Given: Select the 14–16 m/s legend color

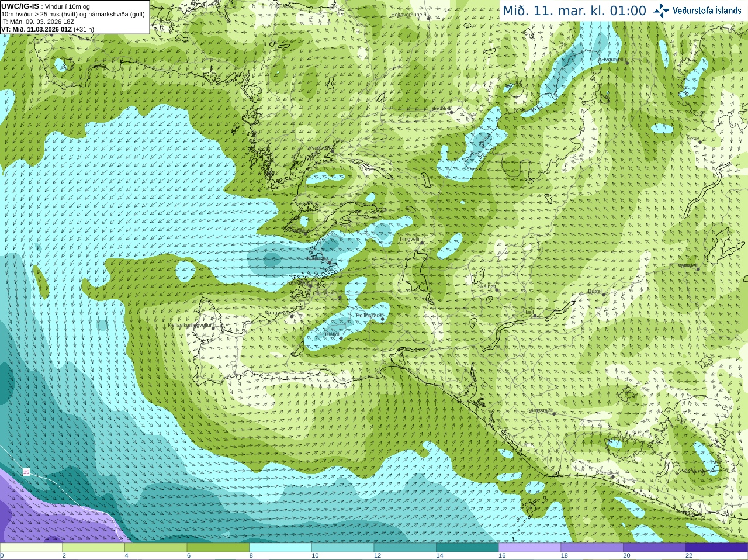Looking at the screenshot, I should (467, 548).
